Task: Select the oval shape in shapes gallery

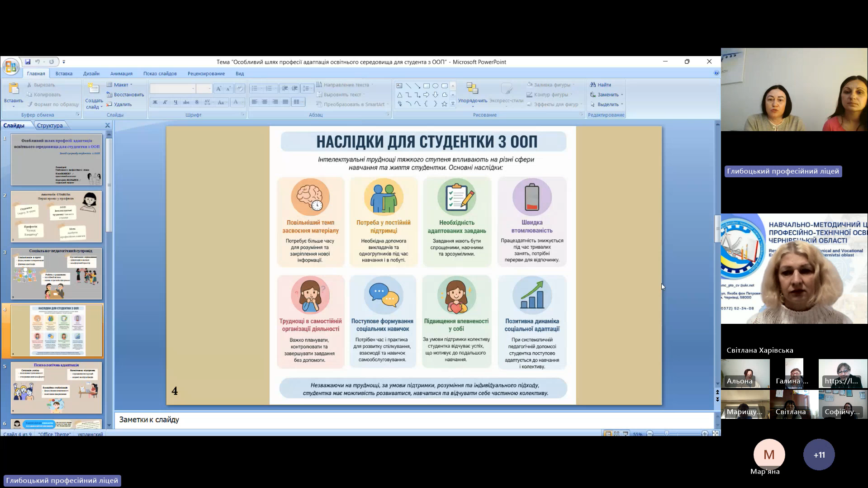Action: (x=435, y=85)
